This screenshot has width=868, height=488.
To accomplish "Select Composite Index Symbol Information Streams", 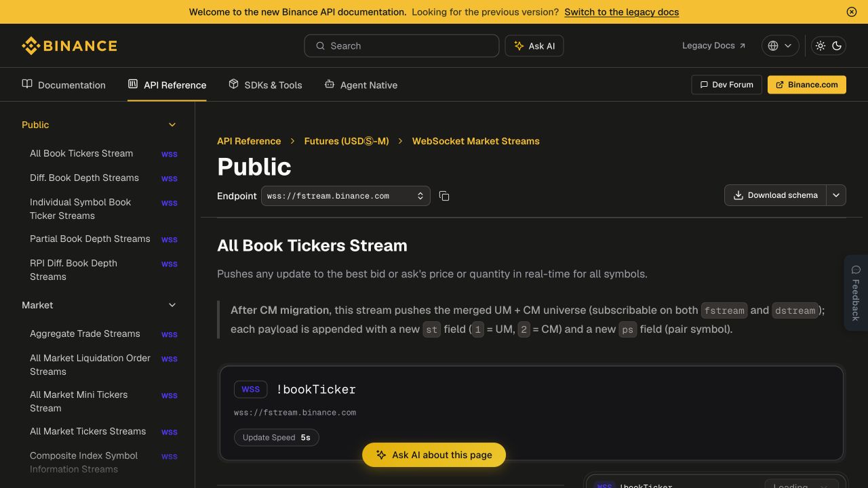I will click(x=83, y=462).
